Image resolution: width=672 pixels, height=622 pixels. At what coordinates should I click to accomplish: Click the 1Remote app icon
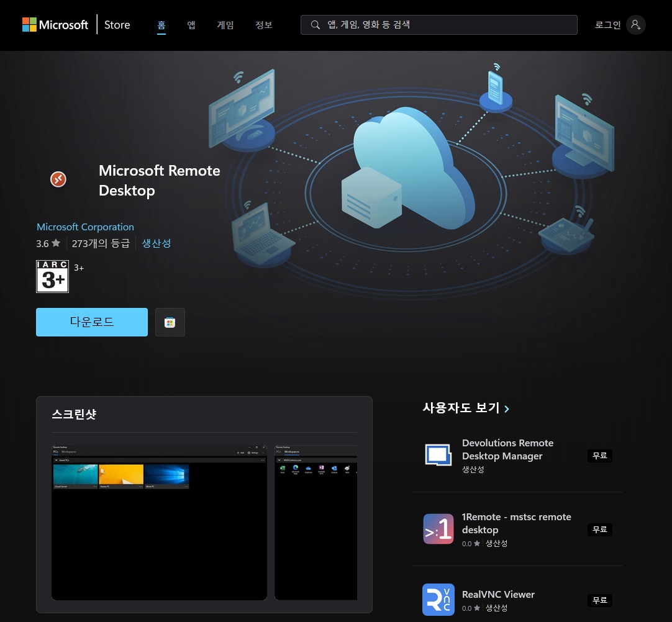(x=438, y=529)
